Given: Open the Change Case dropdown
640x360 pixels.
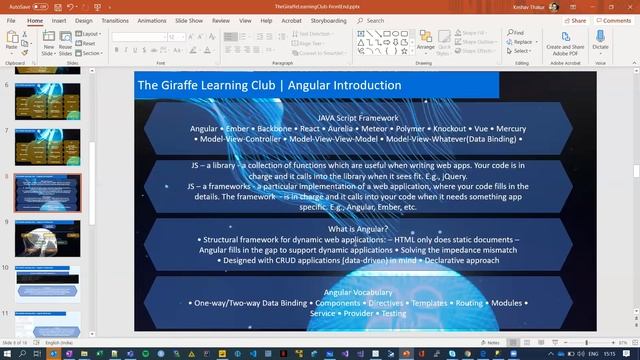Looking at the screenshot, I should [x=178, y=50].
